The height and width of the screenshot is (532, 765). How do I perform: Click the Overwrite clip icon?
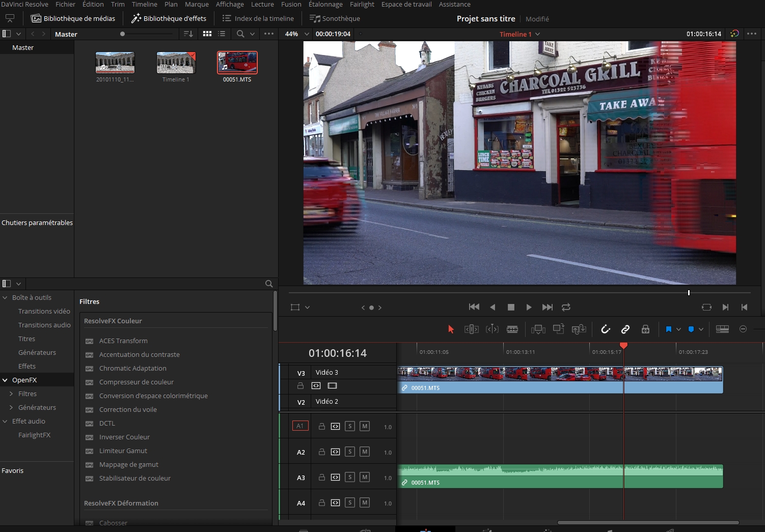559,329
